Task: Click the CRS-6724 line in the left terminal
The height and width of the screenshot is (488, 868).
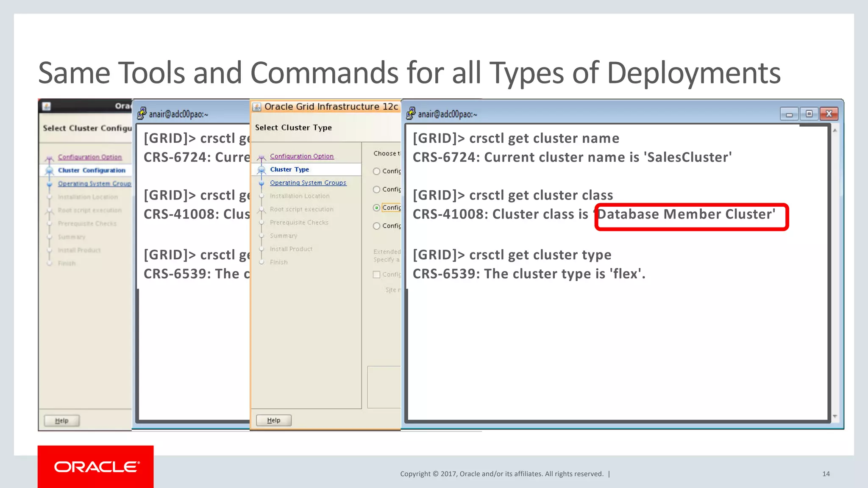Action: pyautogui.click(x=197, y=157)
